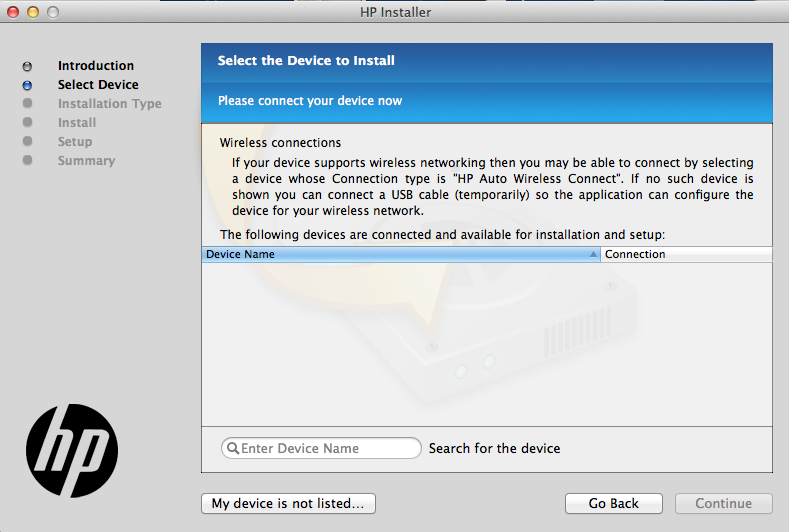Minimize the HP Installer window
Image resolution: width=789 pixels, height=532 pixels.
(x=33, y=12)
